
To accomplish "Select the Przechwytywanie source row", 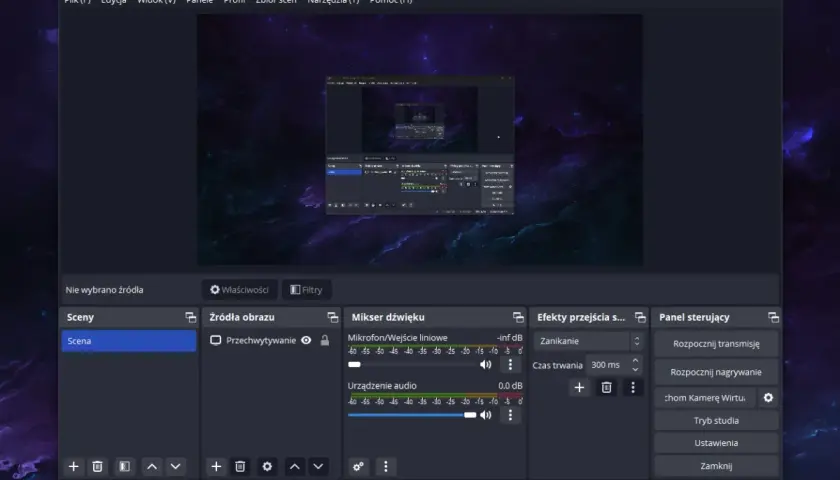I will click(271, 340).
